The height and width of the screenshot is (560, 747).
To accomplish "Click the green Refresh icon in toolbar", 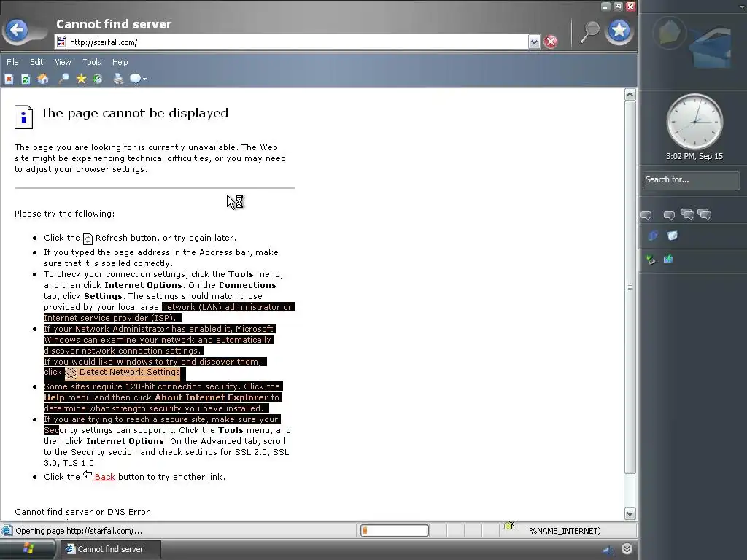I will click(x=26, y=79).
